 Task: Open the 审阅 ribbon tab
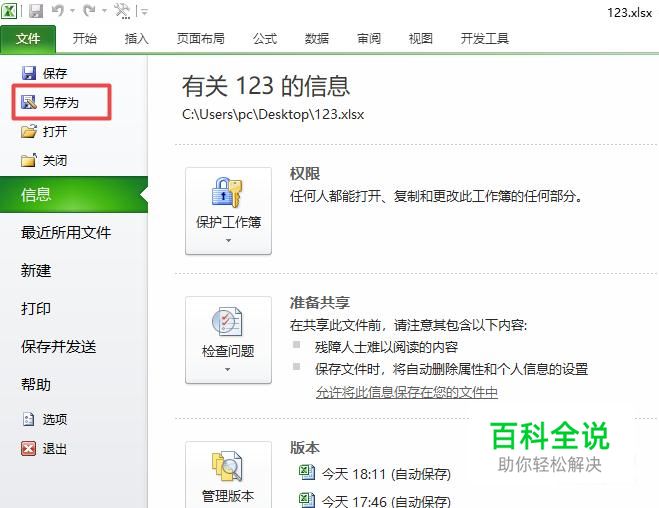(369, 39)
